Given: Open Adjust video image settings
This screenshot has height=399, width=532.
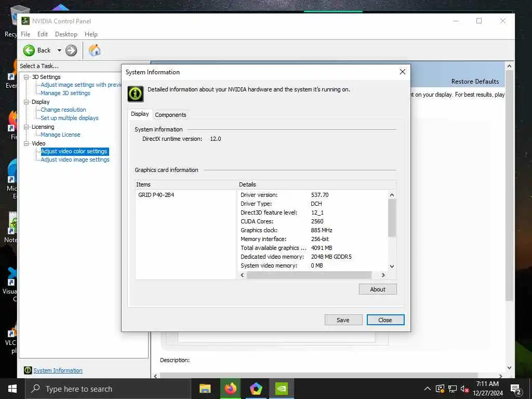Looking at the screenshot, I should pyautogui.click(x=75, y=159).
